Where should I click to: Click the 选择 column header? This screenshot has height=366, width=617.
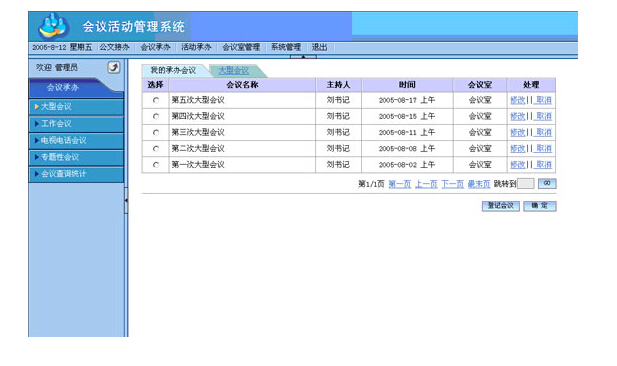point(155,85)
